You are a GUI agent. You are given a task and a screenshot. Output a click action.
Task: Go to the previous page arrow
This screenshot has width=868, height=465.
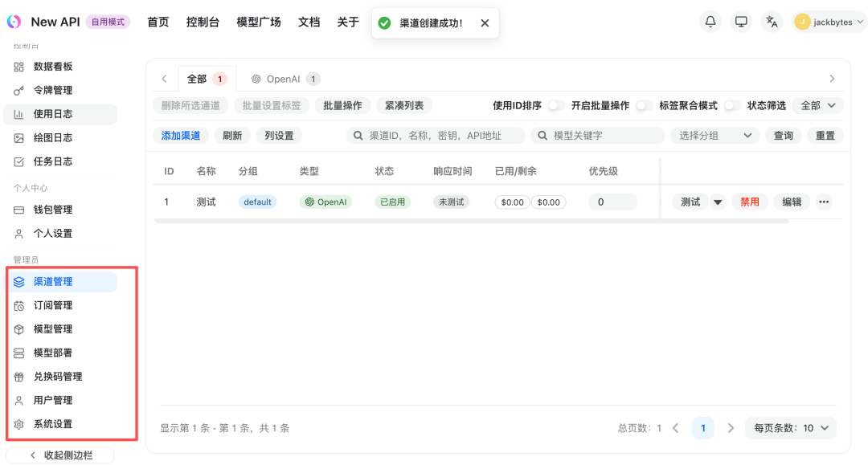[675, 428]
